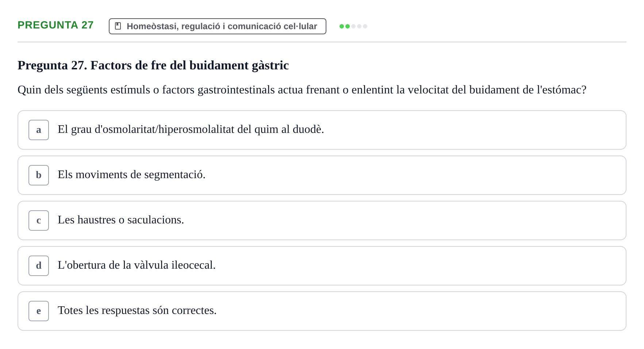The height and width of the screenshot is (349, 644).
Task: Click the second green difficulty dot
Action: (x=348, y=26)
